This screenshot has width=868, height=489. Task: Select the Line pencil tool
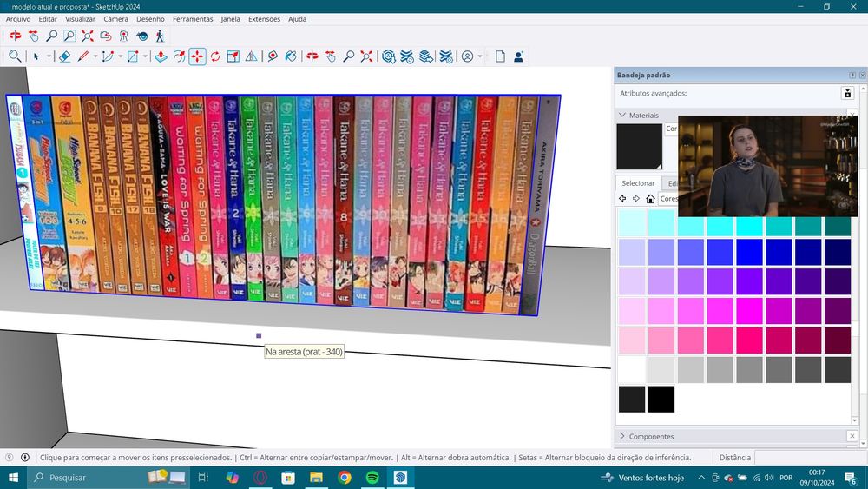click(83, 56)
